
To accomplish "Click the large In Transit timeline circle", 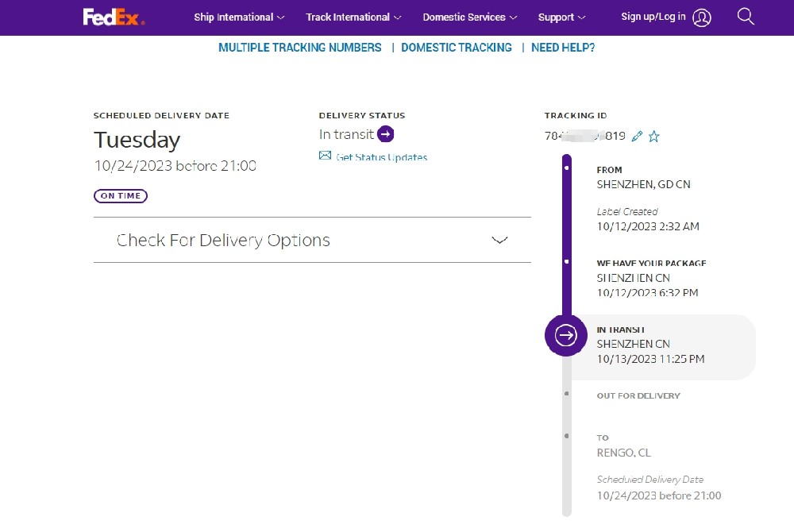I will pos(565,335).
